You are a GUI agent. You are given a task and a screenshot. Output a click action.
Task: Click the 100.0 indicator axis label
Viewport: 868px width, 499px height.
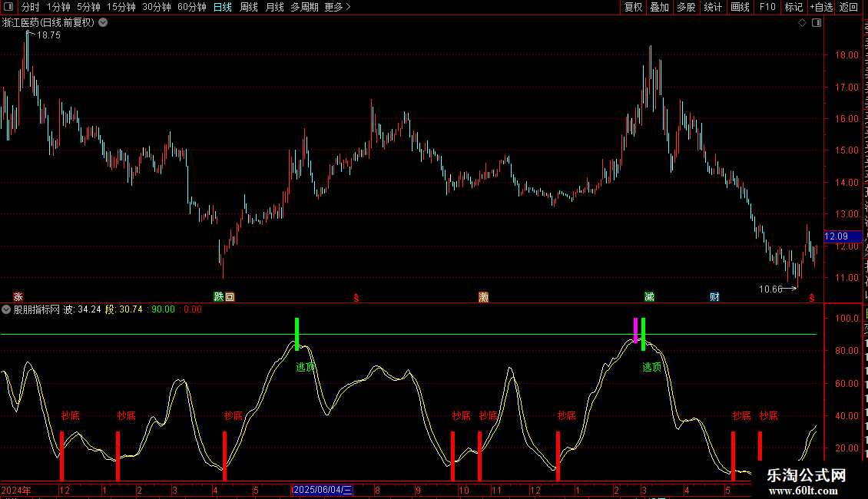pos(846,319)
